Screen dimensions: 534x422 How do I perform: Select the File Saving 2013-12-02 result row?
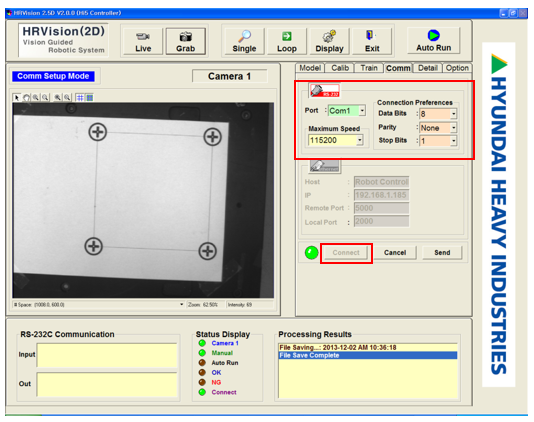(368, 347)
